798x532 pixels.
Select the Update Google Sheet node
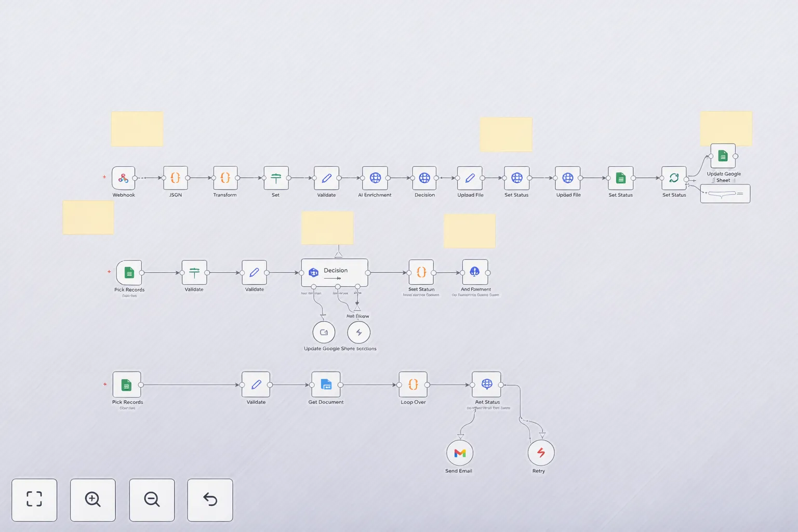coord(723,156)
